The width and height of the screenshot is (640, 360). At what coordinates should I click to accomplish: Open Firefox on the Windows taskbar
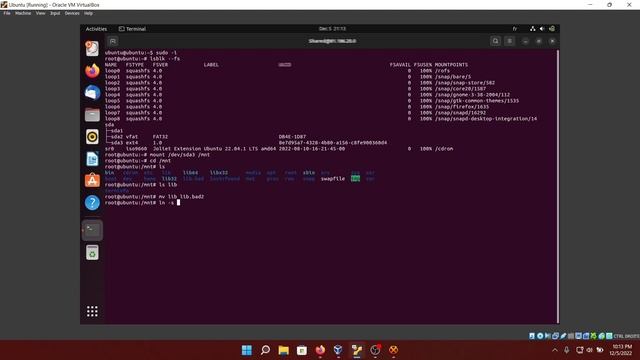click(x=320, y=350)
